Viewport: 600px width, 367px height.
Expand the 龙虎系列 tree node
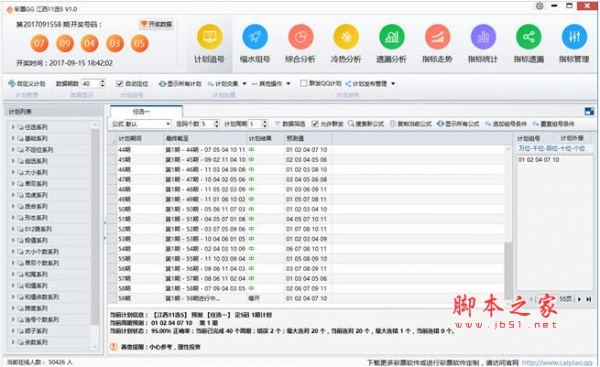13,195
